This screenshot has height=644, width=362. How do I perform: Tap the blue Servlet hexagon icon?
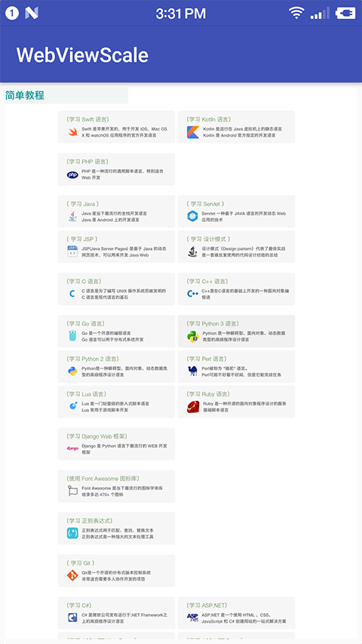[x=193, y=217]
